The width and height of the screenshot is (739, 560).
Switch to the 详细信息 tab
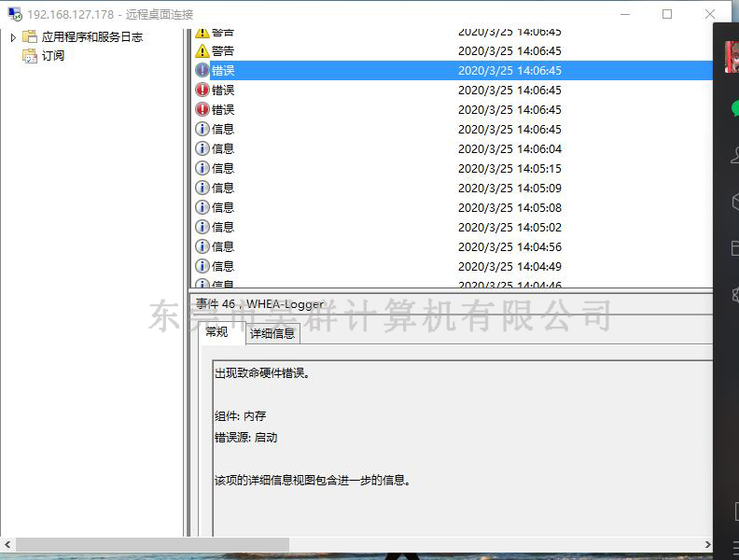[x=272, y=333]
